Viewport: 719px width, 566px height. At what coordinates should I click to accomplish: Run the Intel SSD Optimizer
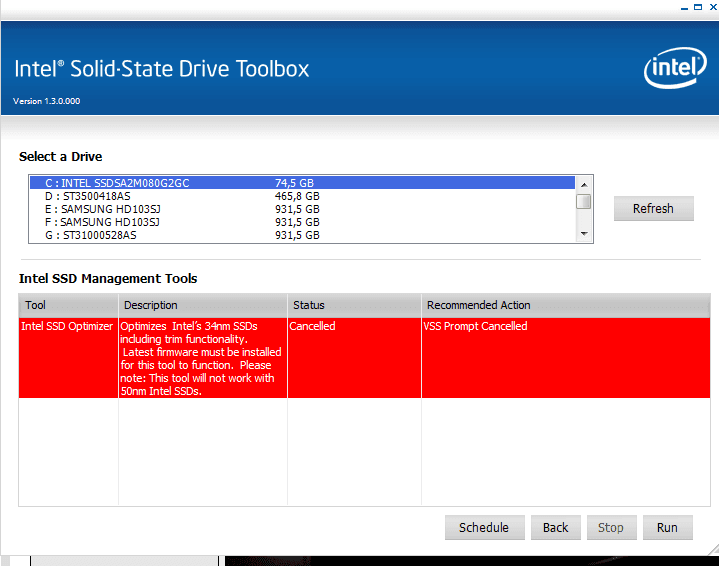(667, 527)
